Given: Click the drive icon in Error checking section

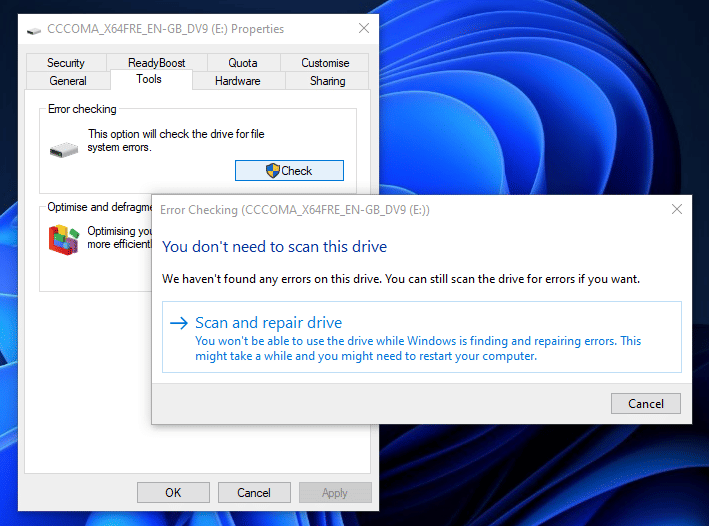Looking at the screenshot, I should pyautogui.click(x=64, y=150).
